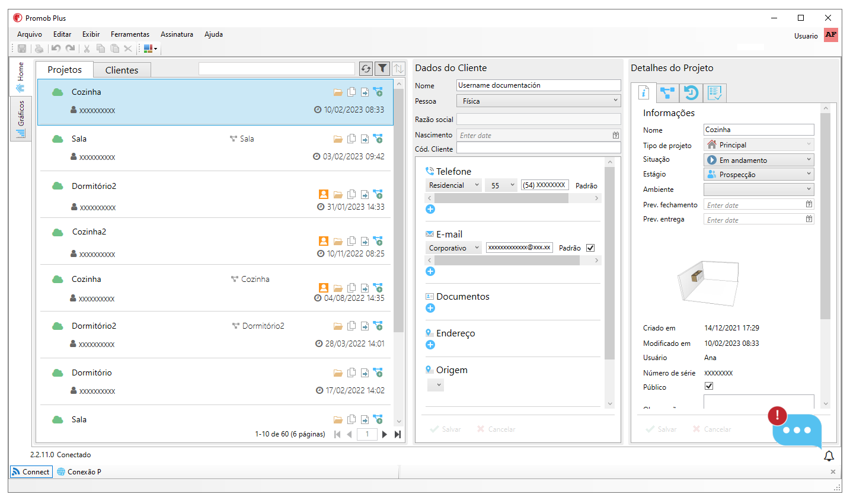Add a new phone with plus icon

pyautogui.click(x=430, y=209)
